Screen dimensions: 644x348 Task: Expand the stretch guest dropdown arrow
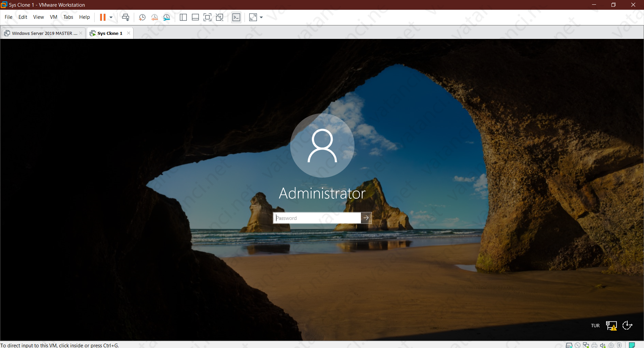pos(261,17)
